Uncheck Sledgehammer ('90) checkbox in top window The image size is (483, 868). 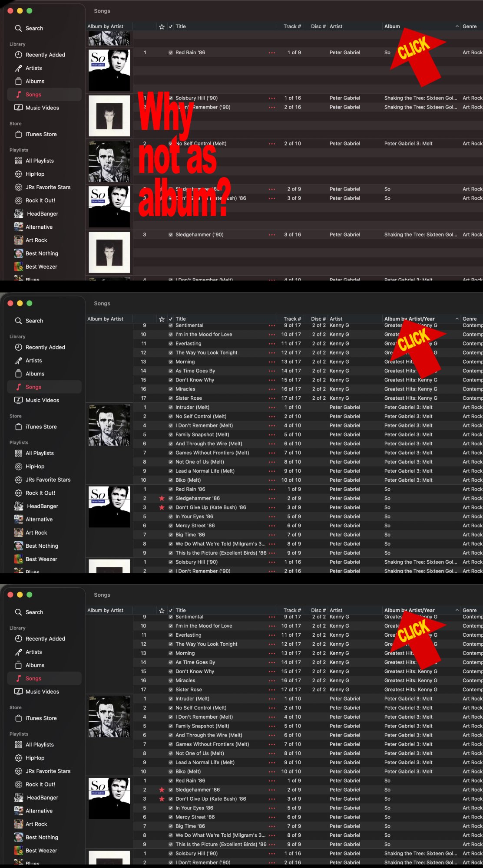(171, 235)
